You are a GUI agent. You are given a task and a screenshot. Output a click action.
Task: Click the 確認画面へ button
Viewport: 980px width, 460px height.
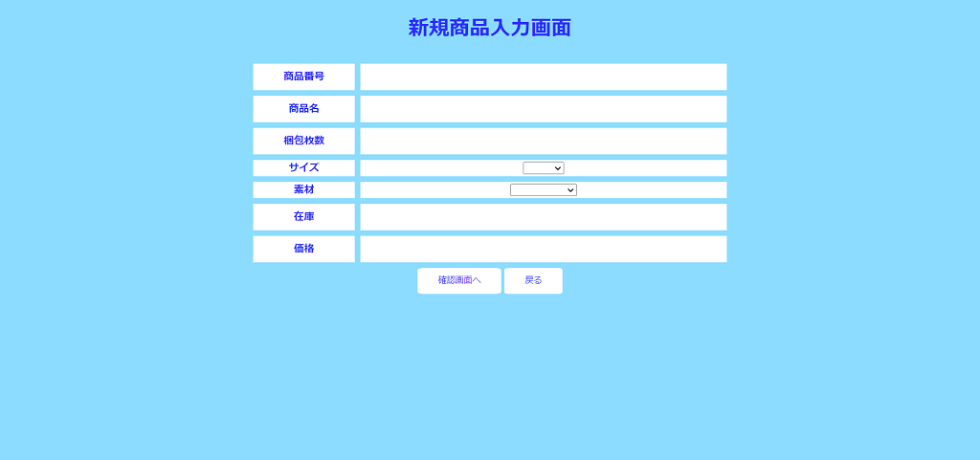459,281
